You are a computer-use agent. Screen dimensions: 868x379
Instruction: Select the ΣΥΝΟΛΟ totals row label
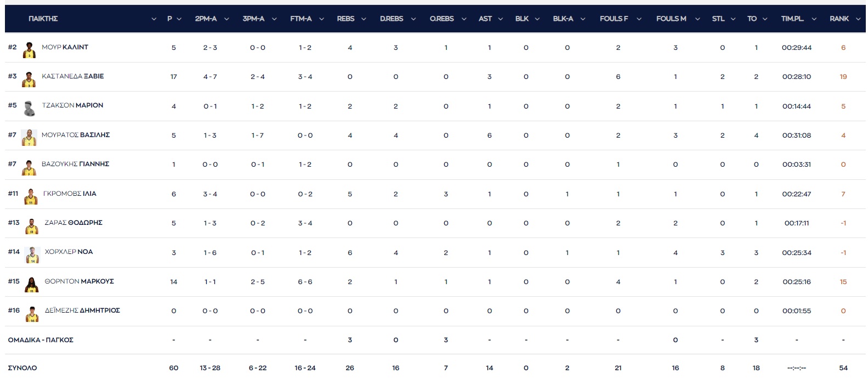[22, 368]
